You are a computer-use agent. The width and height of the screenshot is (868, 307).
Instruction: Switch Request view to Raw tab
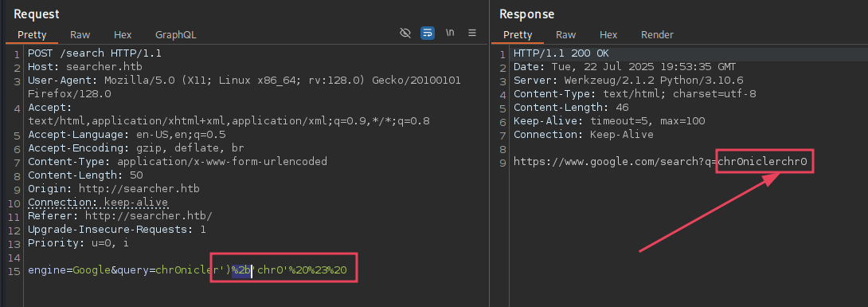point(80,35)
